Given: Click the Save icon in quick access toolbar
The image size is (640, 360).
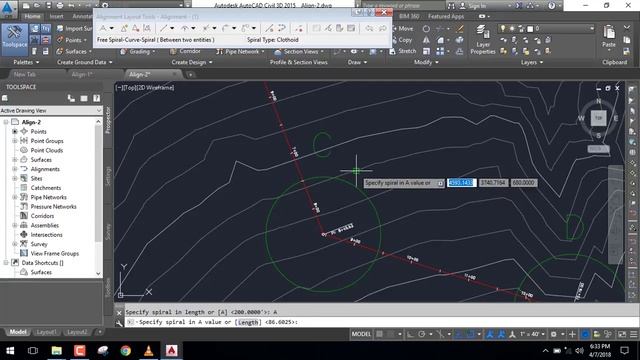Looking at the screenshot, I should pos(48,5).
